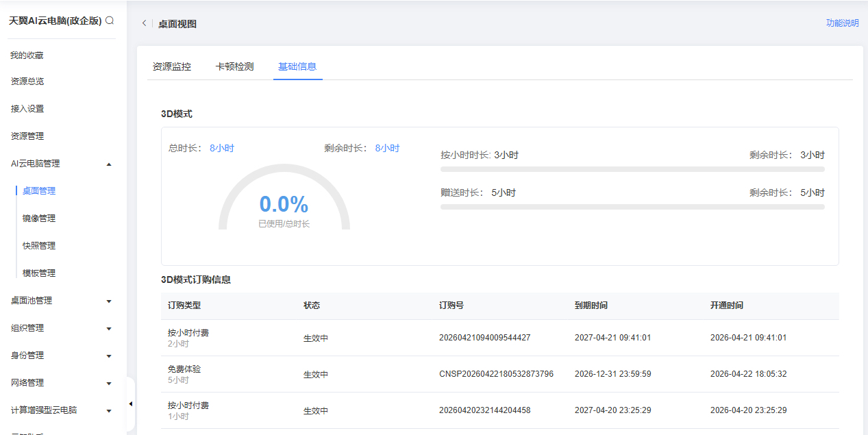
Task: Open 模板管理 in the sidebar
Action: [x=39, y=273]
